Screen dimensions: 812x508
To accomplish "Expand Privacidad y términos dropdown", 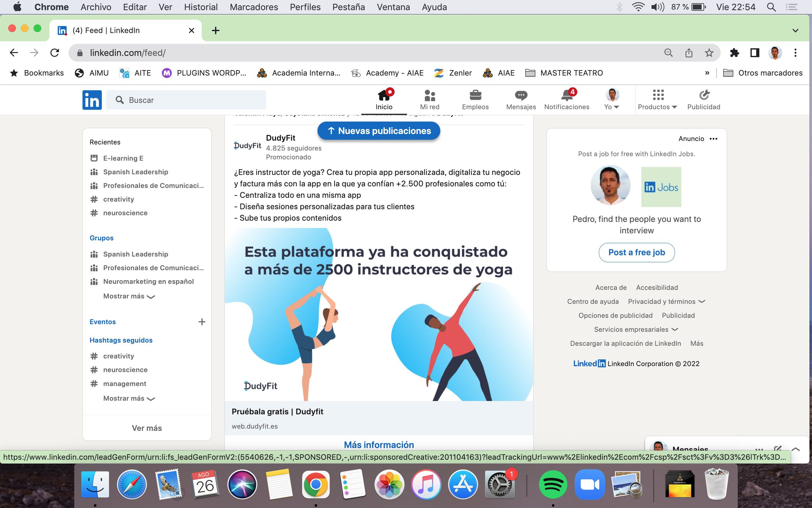I will (666, 302).
